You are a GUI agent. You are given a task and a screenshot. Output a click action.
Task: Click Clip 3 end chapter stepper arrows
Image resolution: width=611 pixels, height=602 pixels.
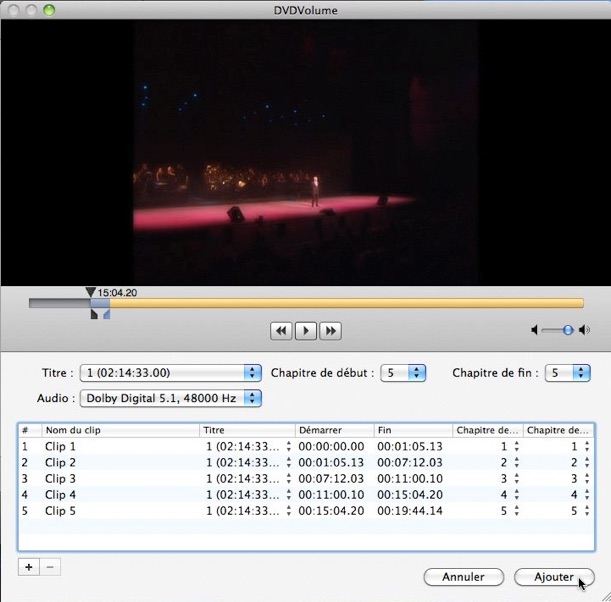click(587, 478)
